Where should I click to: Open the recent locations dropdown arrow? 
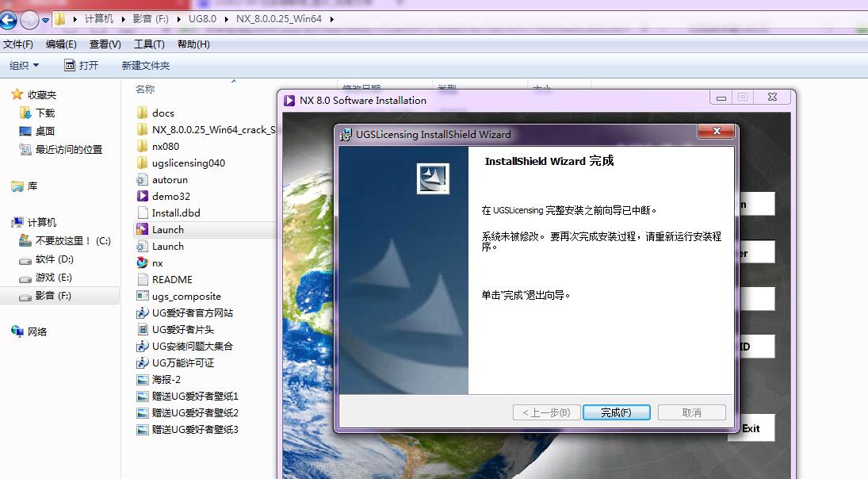coord(45,21)
